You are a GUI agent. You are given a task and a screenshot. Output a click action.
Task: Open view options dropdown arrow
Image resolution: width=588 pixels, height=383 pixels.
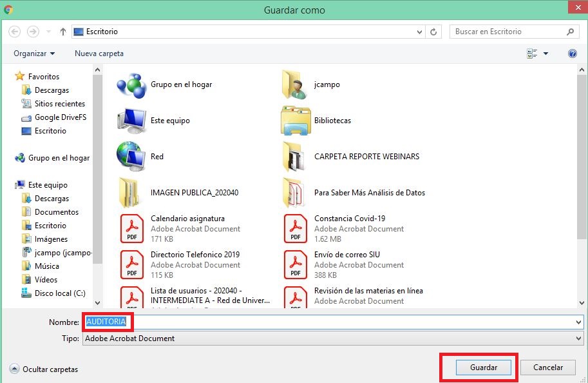546,54
